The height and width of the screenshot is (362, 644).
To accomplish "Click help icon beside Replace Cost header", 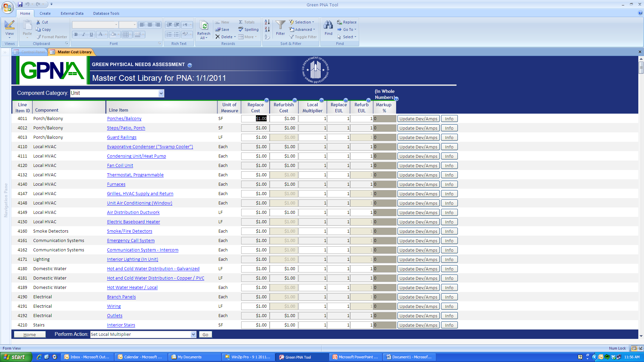I will pos(267,100).
